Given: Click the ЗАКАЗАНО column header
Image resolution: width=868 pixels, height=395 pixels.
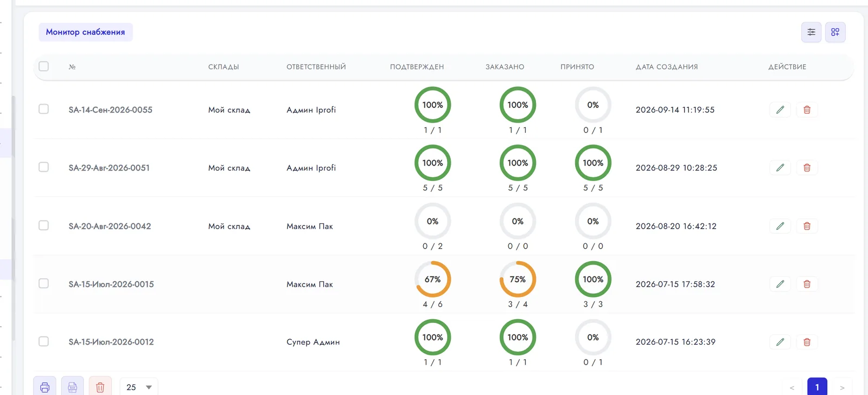Looking at the screenshot, I should coord(505,67).
